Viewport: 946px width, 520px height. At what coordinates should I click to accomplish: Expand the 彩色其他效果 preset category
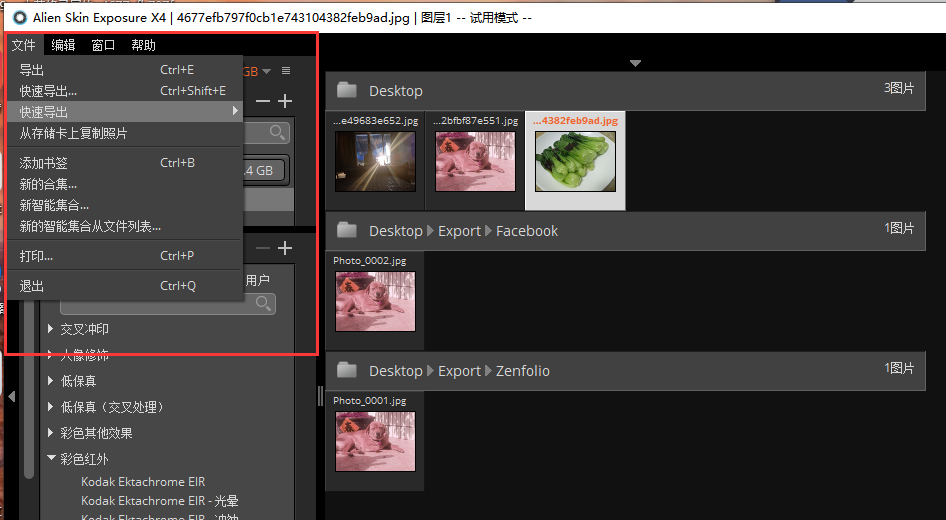pos(52,433)
